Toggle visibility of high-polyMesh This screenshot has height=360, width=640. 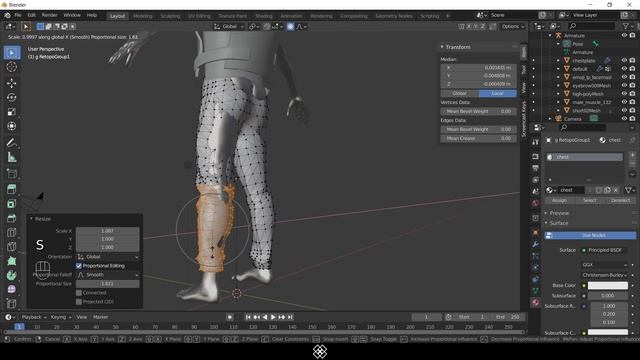pyautogui.click(x=624, y=94)
